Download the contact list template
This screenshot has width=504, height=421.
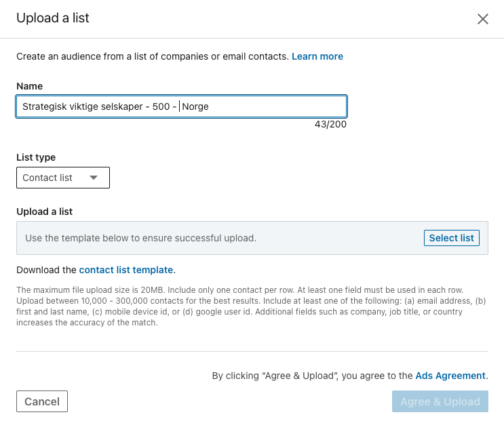tap(126, 270)
